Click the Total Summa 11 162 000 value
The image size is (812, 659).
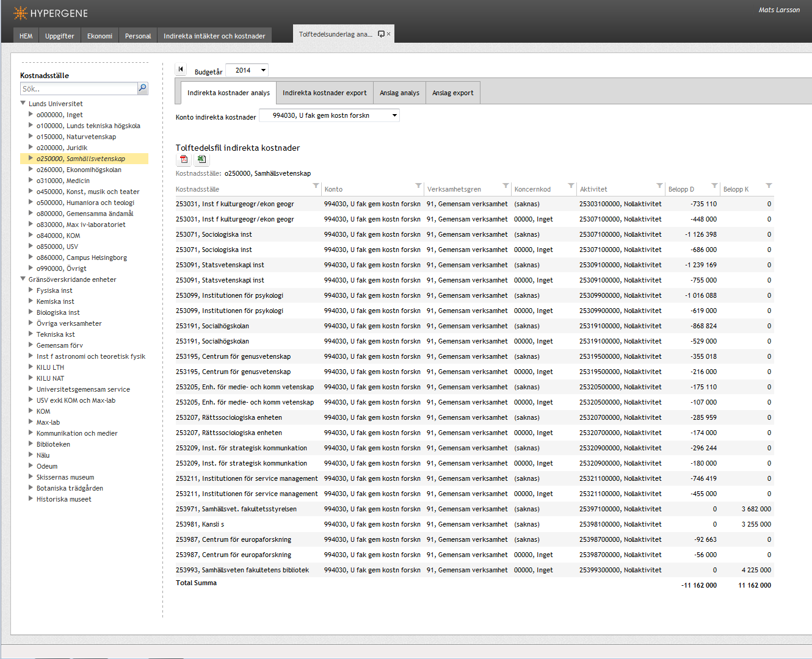(755, 585)
